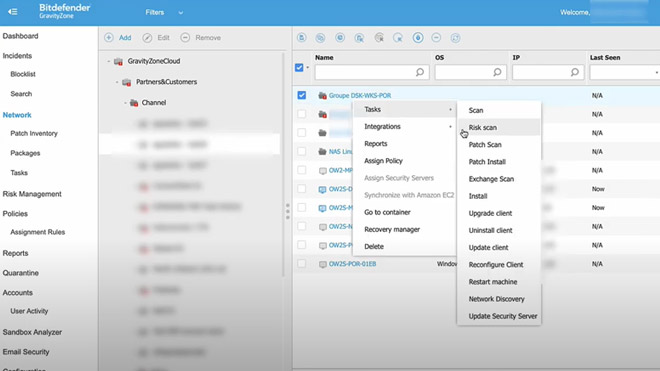Screen dimensions: 660x371
Task: Go to Incidents in sidebar
Action: [17, 56]
